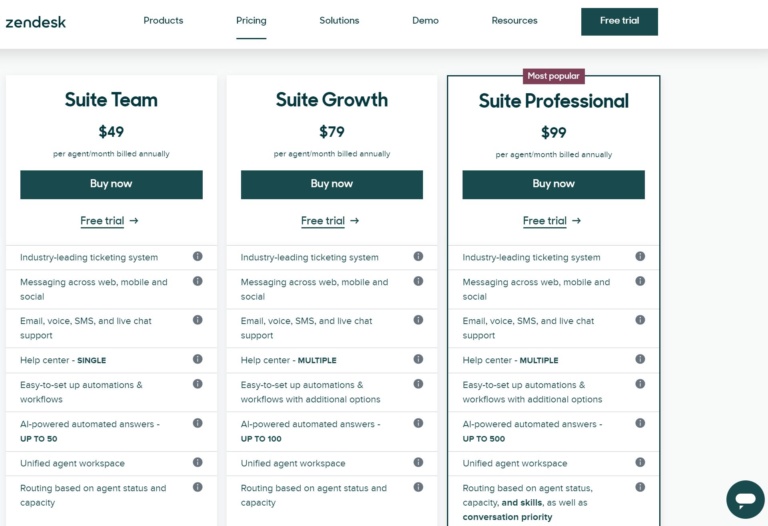Click the Most popular badge
The image size is (768, 526).
click(x=554, y=76)
